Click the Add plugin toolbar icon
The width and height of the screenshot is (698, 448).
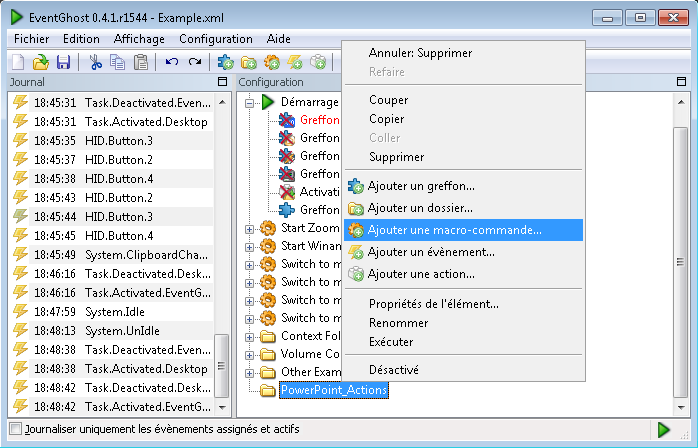pos(226,62)
